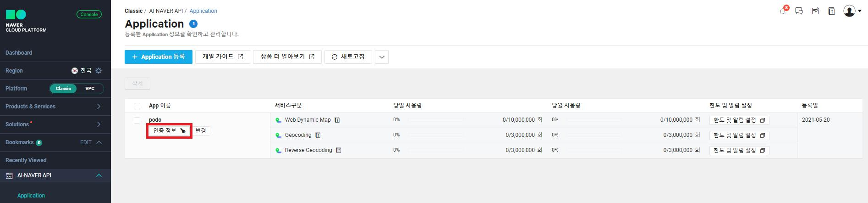Open the info guide icon in header
The width and height of the screenshot is (868, 203).
click(x=831, y=11)
